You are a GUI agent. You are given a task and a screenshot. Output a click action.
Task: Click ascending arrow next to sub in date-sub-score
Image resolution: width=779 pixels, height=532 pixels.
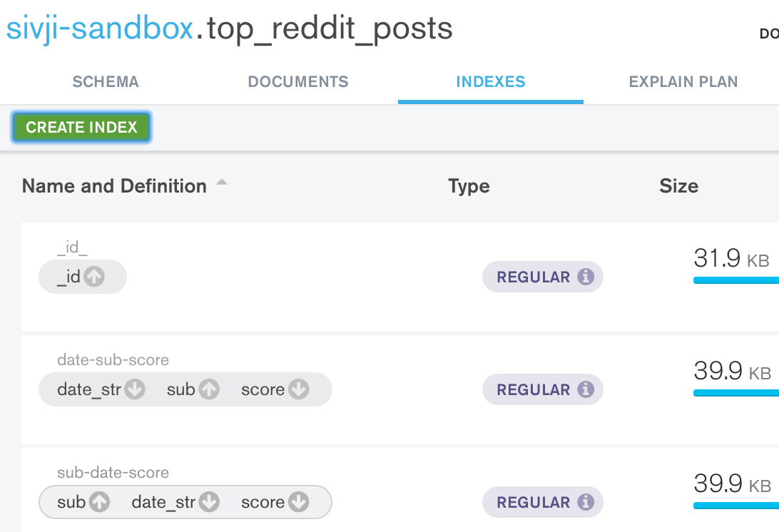click(208, 389)
